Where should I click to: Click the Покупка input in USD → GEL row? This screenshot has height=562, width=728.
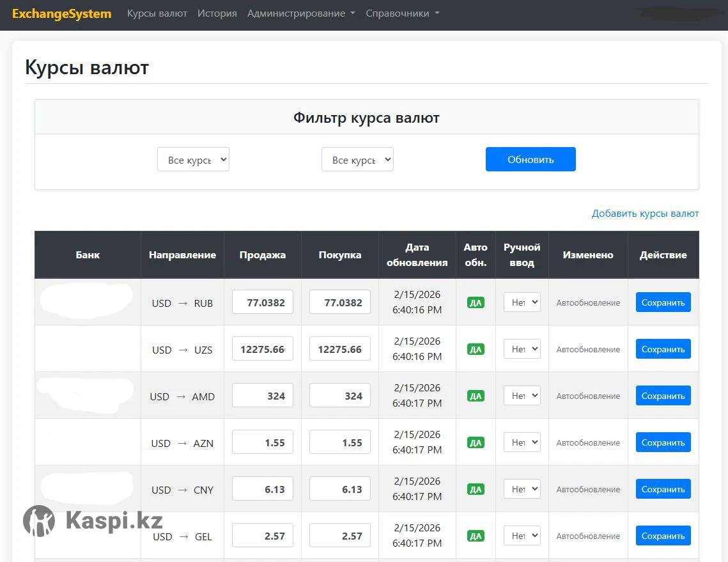coord(340,536)
